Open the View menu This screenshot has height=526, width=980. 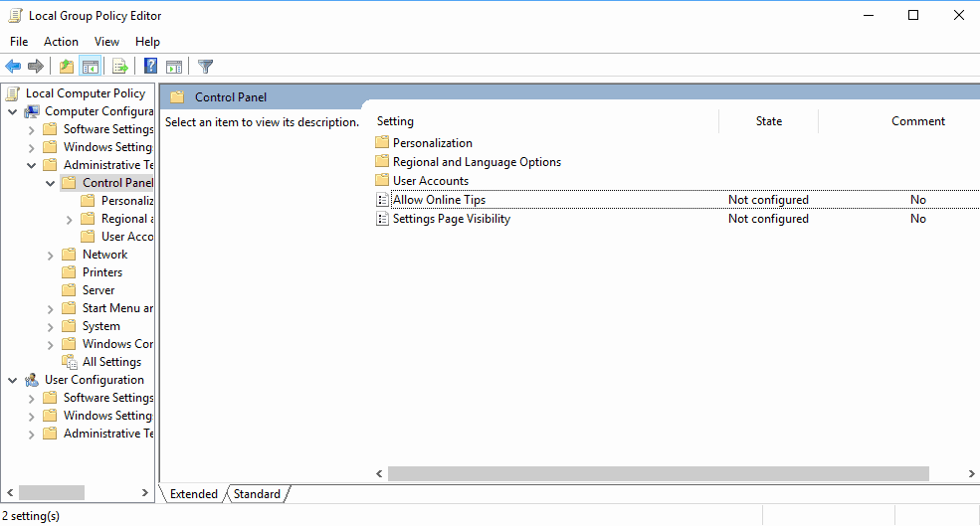click(x=106, y=41)
